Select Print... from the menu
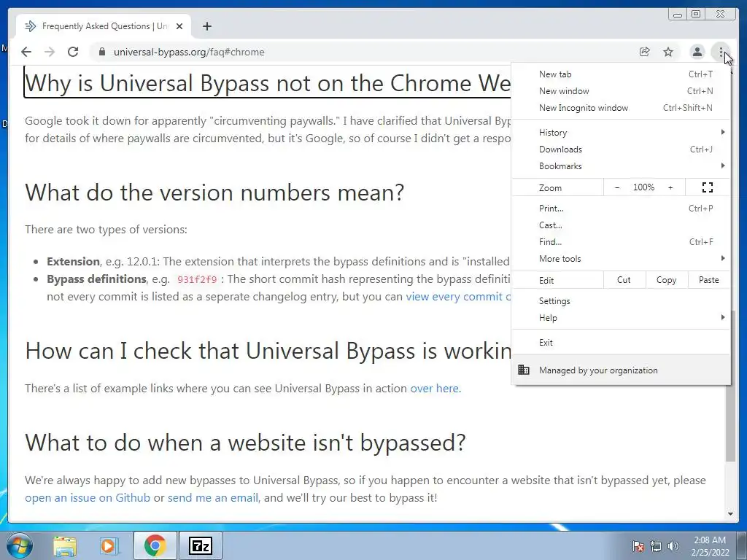Screen dimensions: 747x560 tap(622, 208)
